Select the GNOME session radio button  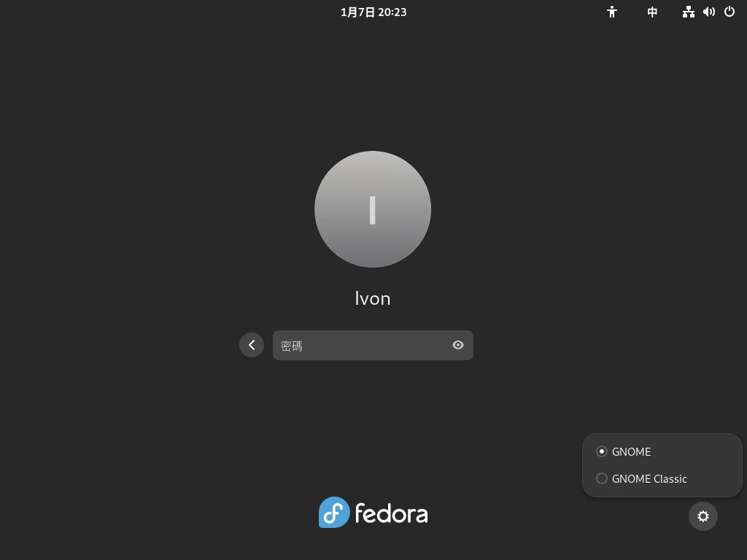click(602, 451)
